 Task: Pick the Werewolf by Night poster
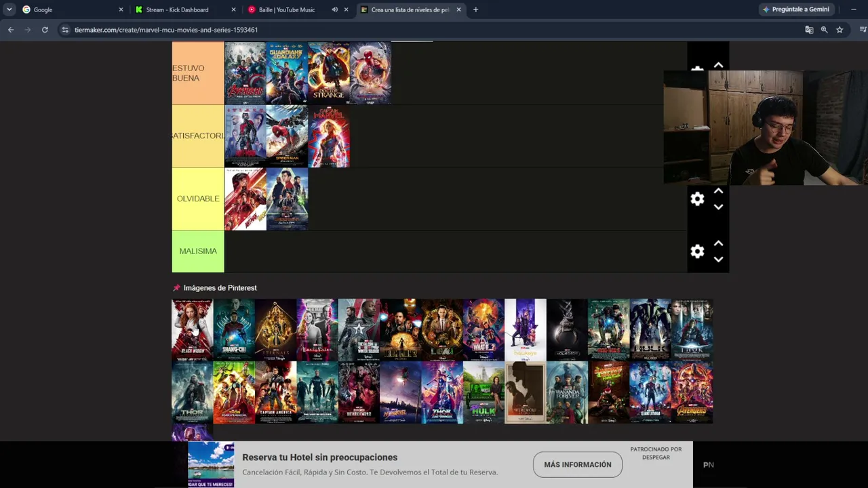[526, 392]
